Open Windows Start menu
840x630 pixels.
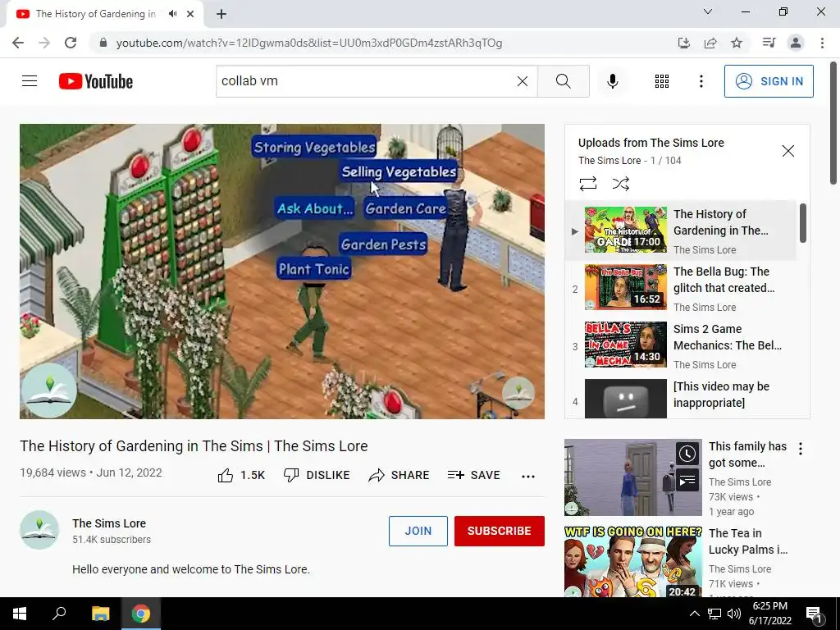point(20,614)
